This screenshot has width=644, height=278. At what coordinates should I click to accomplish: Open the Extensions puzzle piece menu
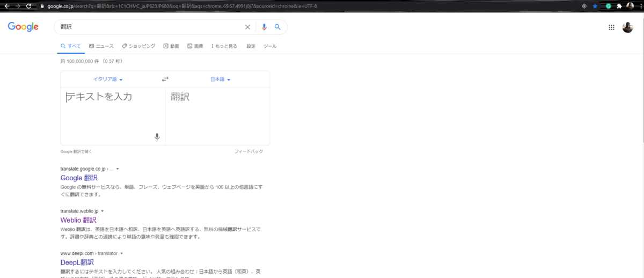pyautogui.click(x=619, y=6)
